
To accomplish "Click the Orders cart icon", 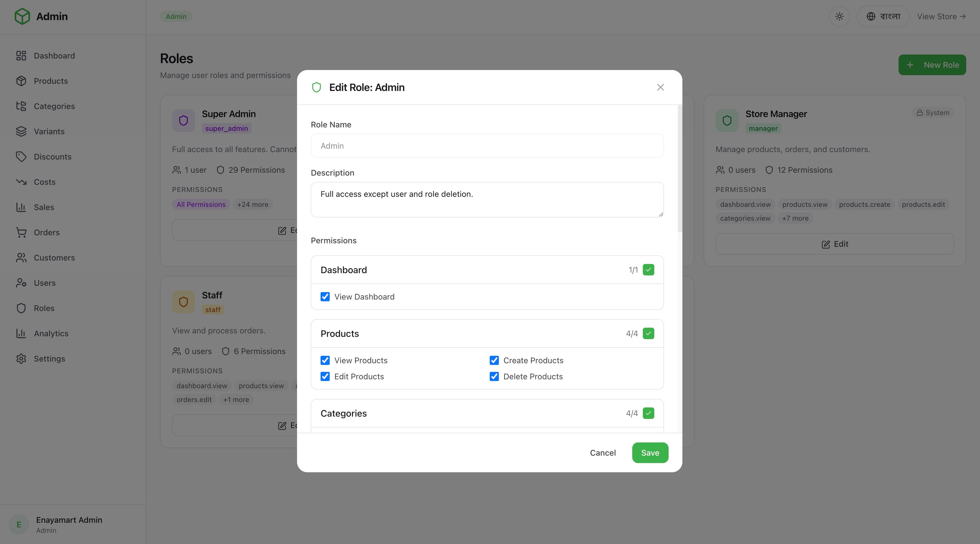I will click(x=21, y=232).
